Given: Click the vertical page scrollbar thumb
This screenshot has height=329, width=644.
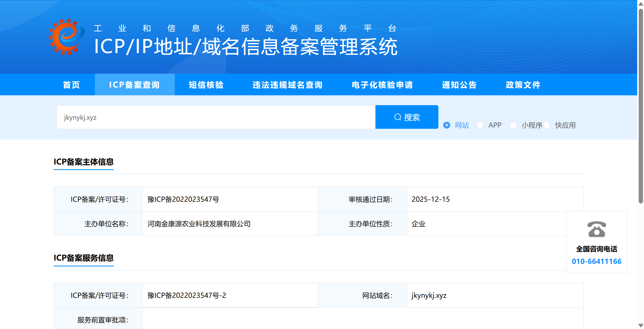Looking at the screenshot, I should tap(641, 106).
